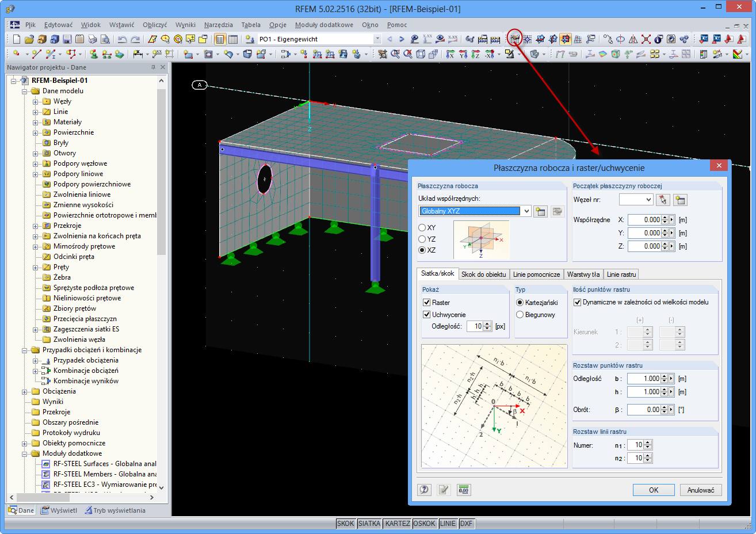
Task: Switch to the Linie pomocnicze tab
Action: (x=537, y=274)
